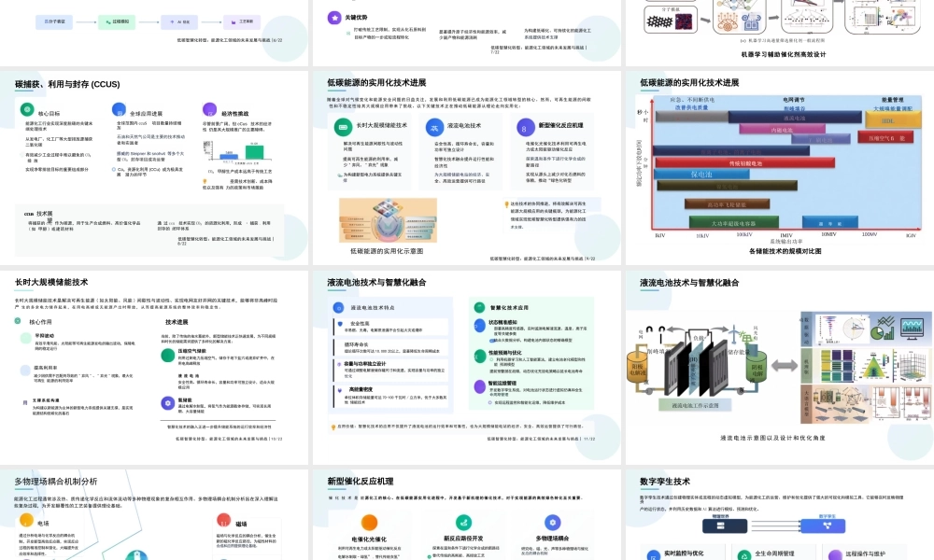934x560 pixels.
Task: Open the 机器学习辅助催化剂高效设计 slide
Action: tap(780, 33)
